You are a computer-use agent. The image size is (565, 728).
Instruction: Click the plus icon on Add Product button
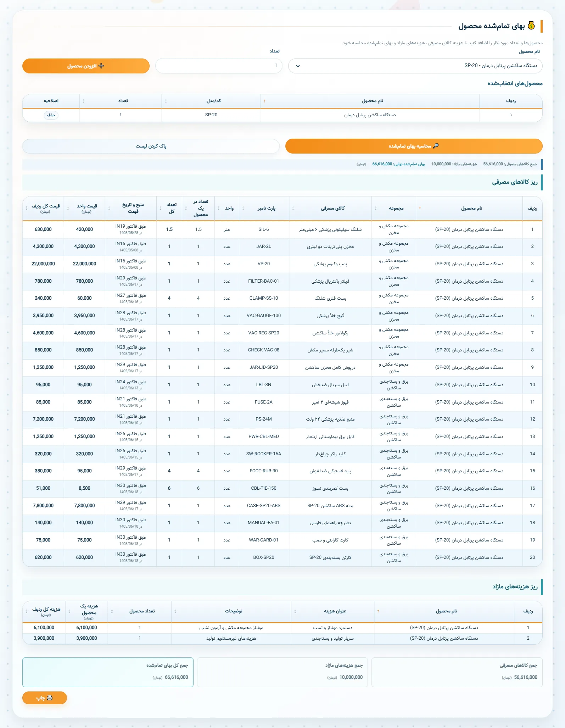coord(101,66)
